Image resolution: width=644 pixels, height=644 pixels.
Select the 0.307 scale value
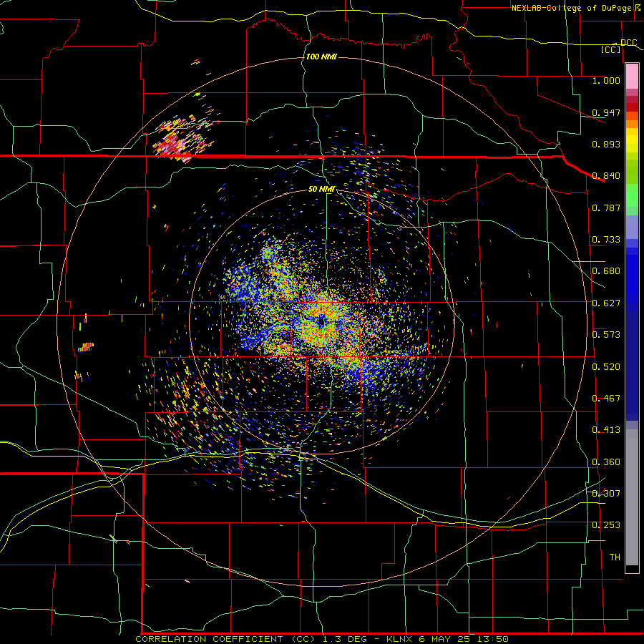pyautogui.click(x=606, y=493)
